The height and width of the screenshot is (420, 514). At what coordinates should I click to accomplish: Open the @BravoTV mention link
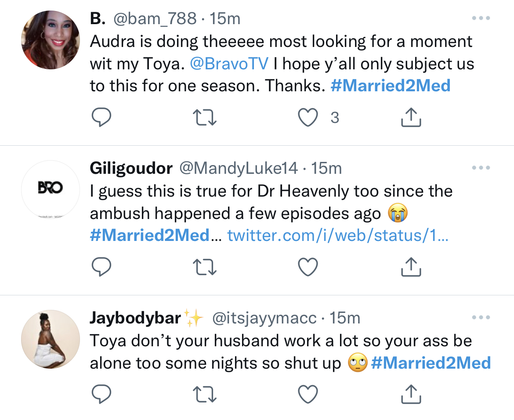pyautogui.click(x=229, y=64)
